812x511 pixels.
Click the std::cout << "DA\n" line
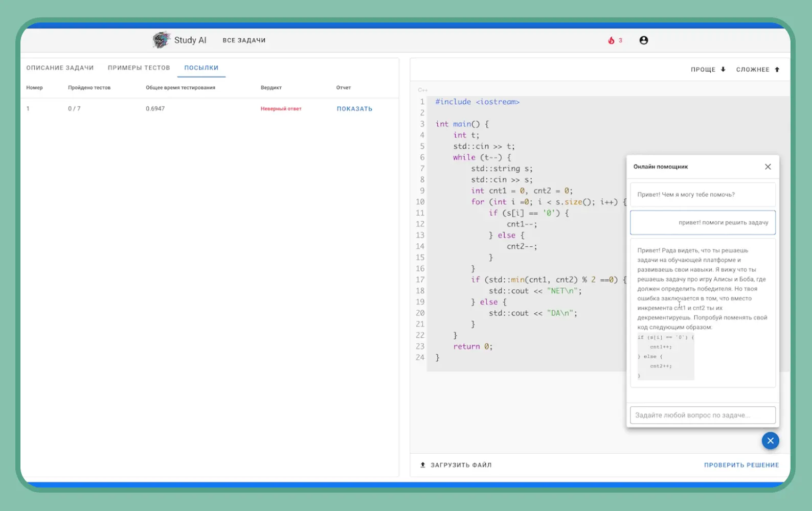pos(533,313)
